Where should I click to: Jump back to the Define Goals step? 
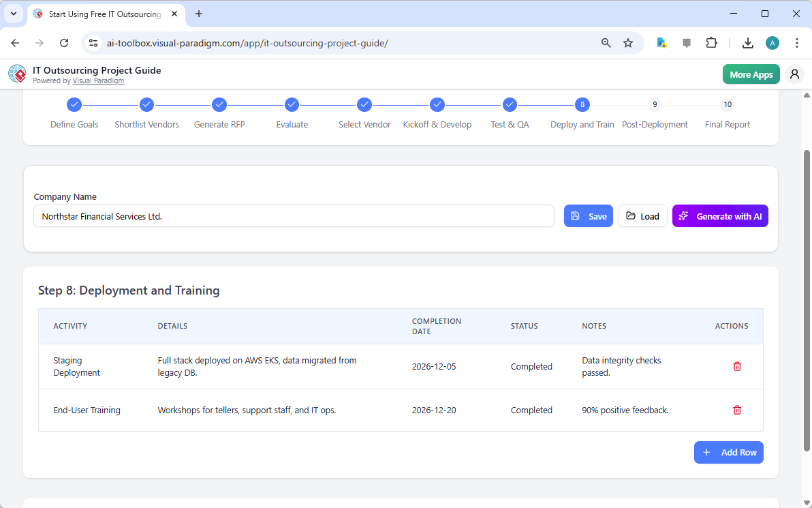(74, 104)
